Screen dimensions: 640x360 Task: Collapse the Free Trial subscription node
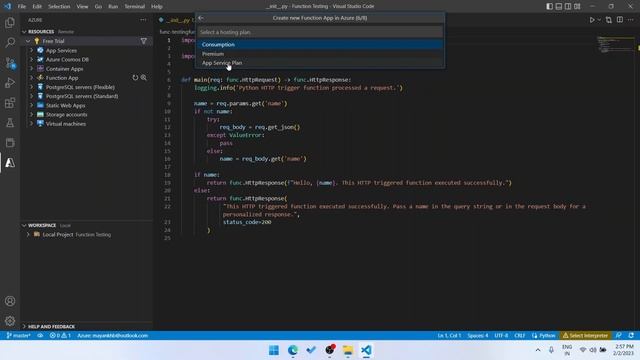(x=28, y=41)
